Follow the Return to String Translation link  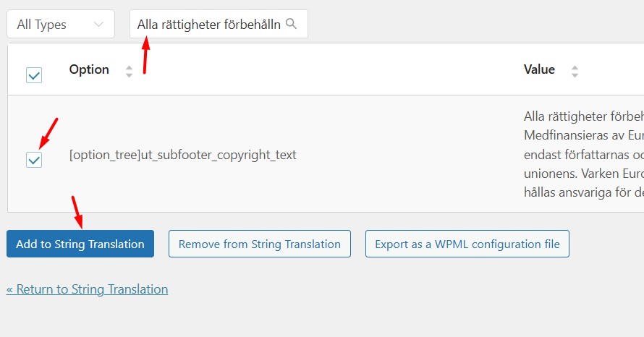click(x=88, y=289)
